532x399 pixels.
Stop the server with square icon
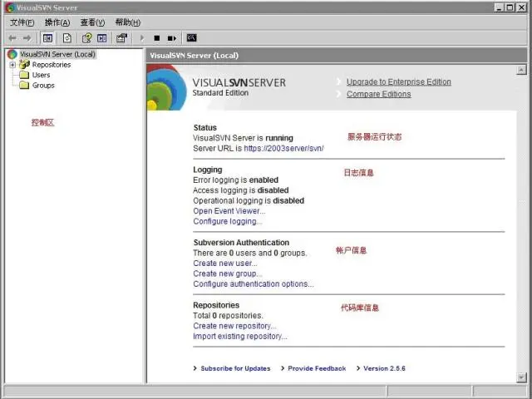pyautogui.click(x=157, y=38)
